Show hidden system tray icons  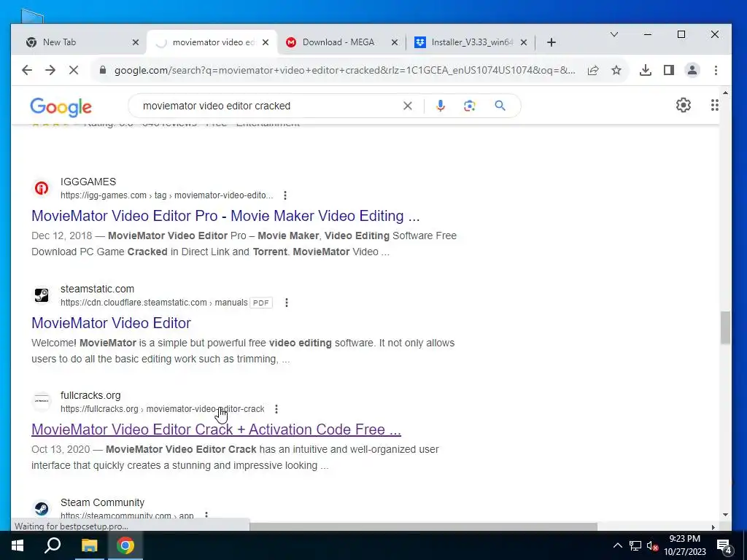[617, 545]
